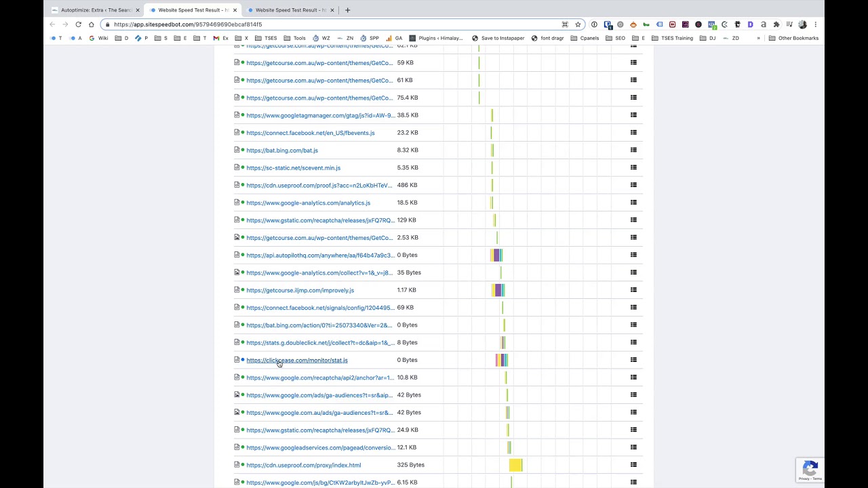Image resolution: width=868 pixels, height=488 pixels.
Task: Open the Cpanels bookmark folder
Action: (x=585, y=38)
